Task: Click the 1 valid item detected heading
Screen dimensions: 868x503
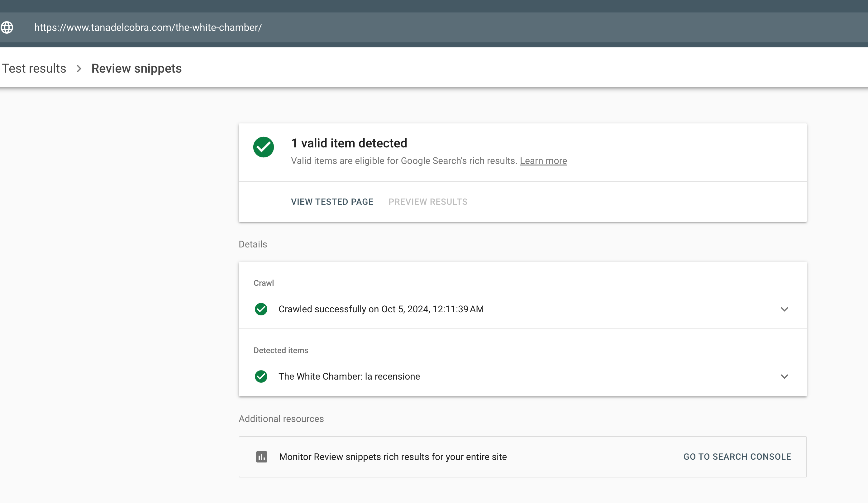Action: coord(349,143)
